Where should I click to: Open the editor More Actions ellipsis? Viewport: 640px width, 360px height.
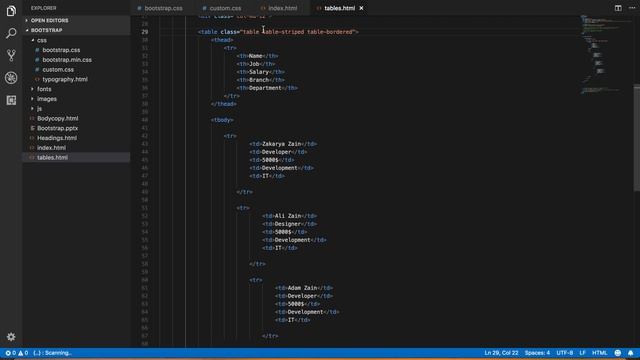pos(632,8)
